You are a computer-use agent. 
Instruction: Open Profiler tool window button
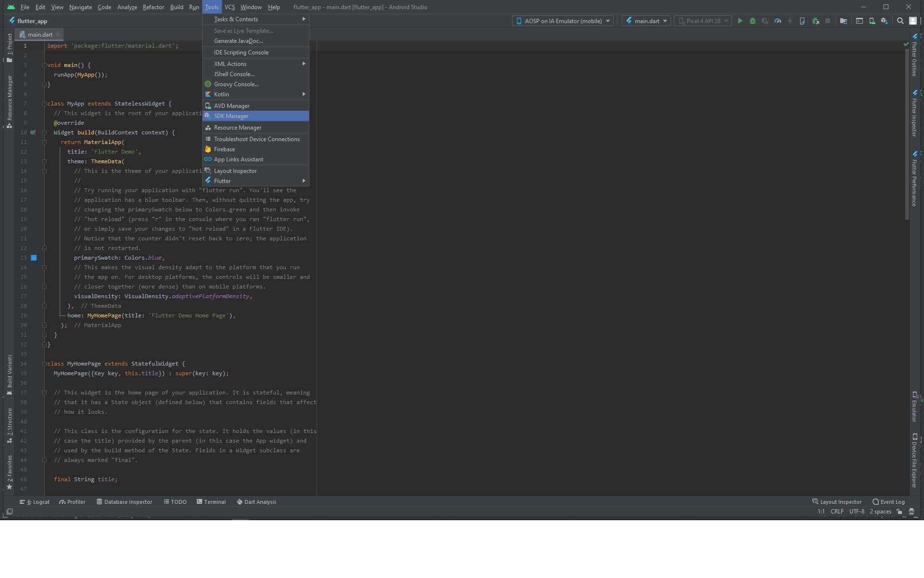tap(72, 502)
